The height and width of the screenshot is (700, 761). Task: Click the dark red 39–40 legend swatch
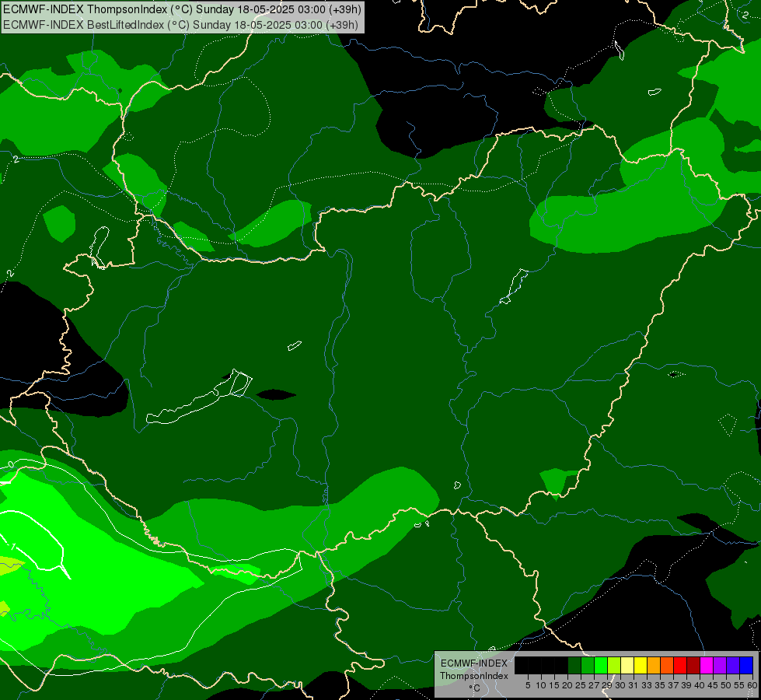[x=693, y=665]
